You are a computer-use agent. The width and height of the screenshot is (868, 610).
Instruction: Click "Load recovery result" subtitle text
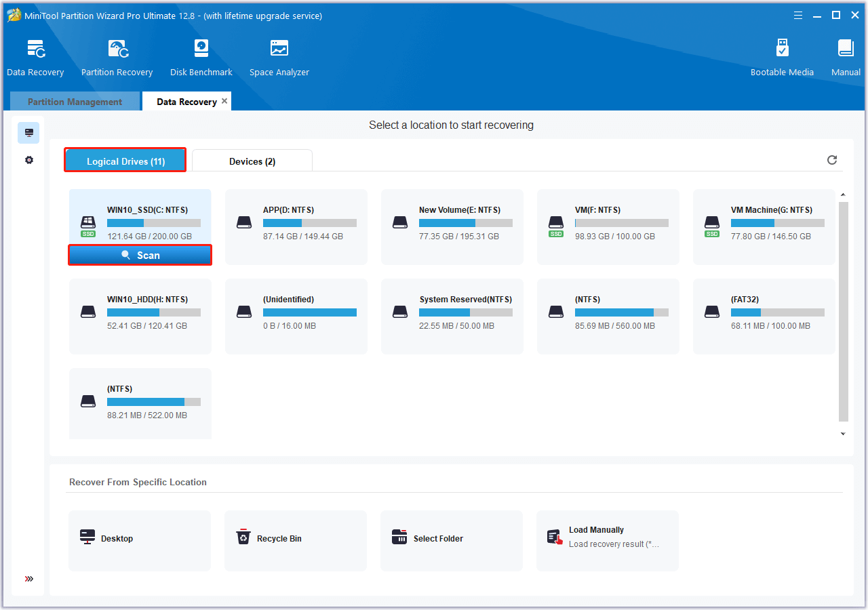coord(614,544)
